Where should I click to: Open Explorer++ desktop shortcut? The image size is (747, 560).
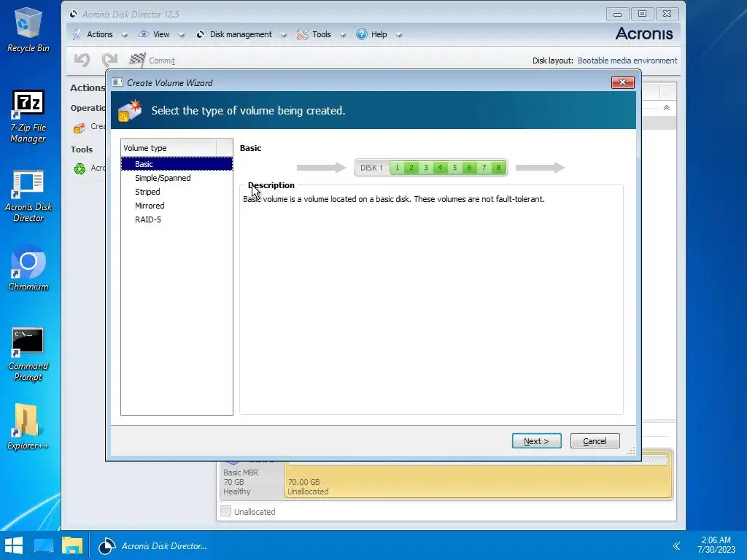tap(28, 427)
